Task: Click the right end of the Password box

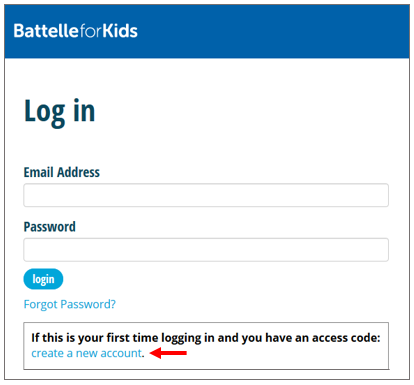Action: tap(378, 250)
